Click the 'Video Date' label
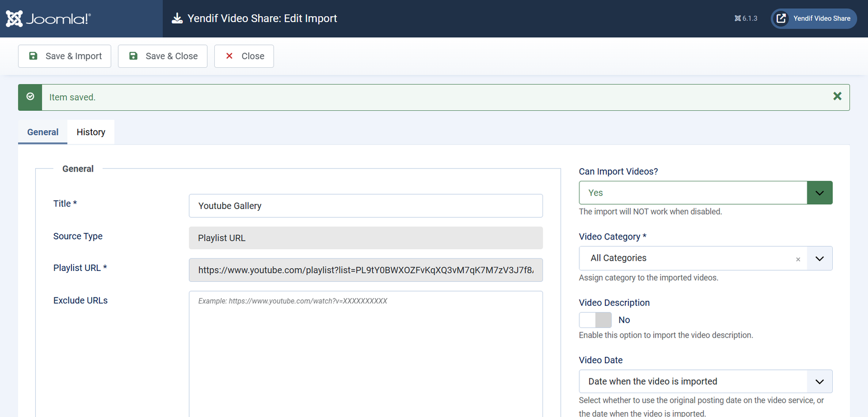868x417 pixels. tap(601, 360)
